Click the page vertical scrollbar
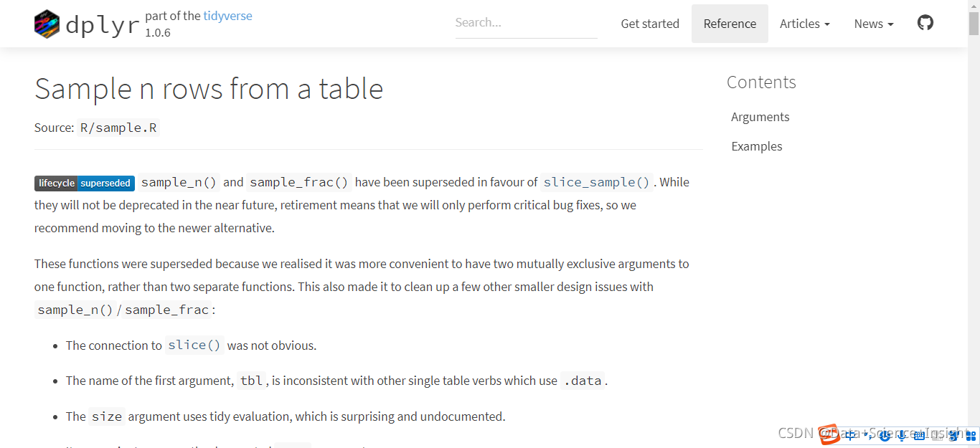Viewport: 980px width, 448px height. (974, 215)
